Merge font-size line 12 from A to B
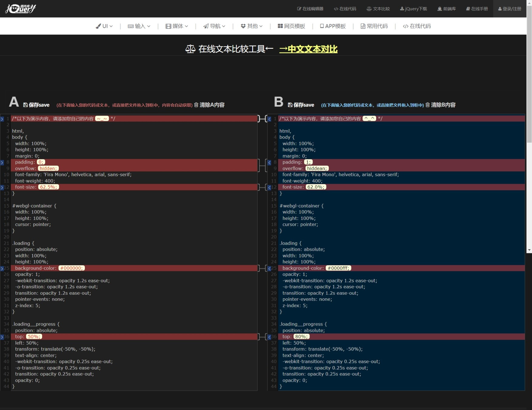This screenshot has width=532, height=410. 2,187
